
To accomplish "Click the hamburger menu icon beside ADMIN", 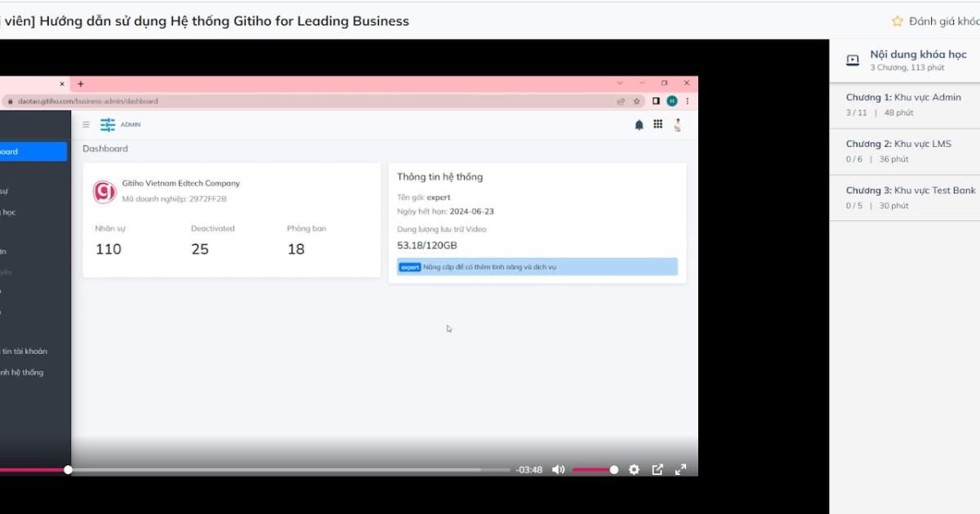I will [x=86, y=125].
